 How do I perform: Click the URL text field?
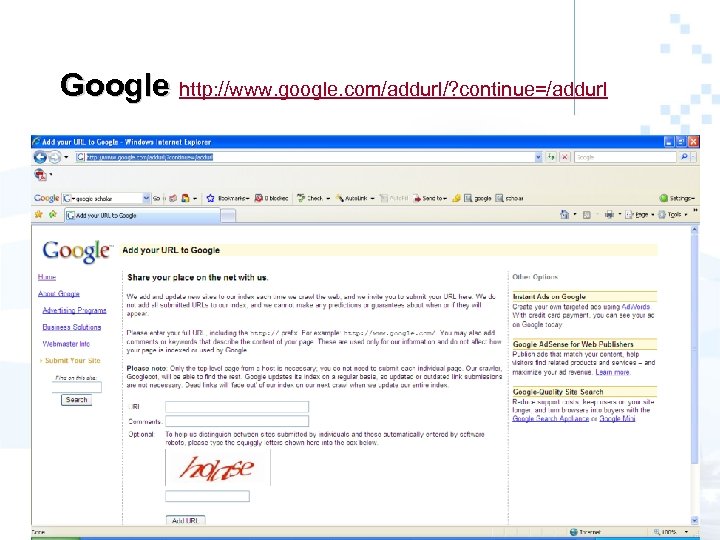237,406
